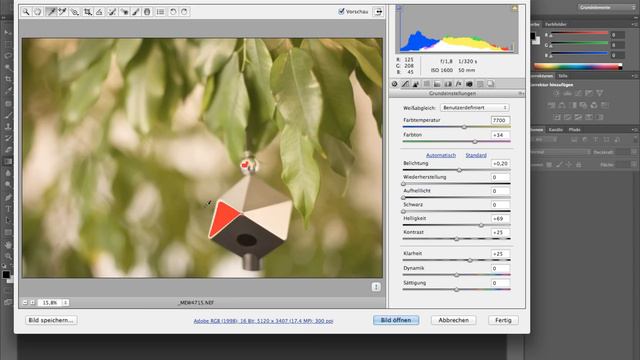Click the color spectrum ramp in Photoshop

coord(578,67)
